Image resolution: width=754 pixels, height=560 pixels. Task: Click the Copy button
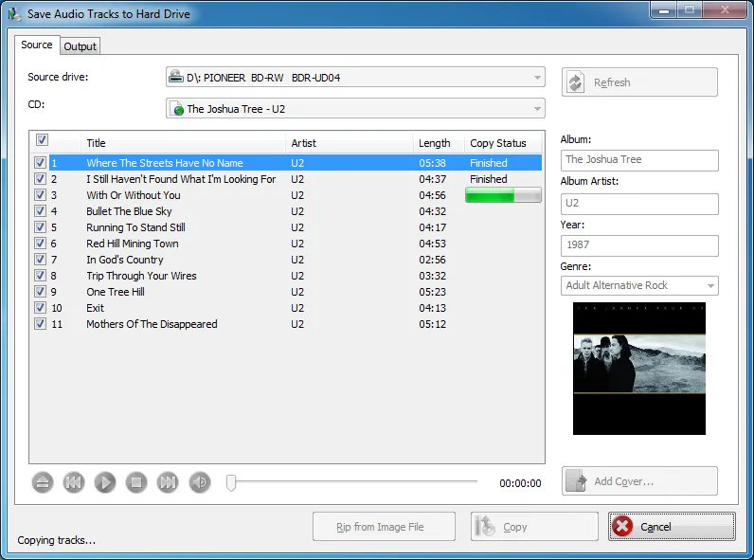coord(534,527)
